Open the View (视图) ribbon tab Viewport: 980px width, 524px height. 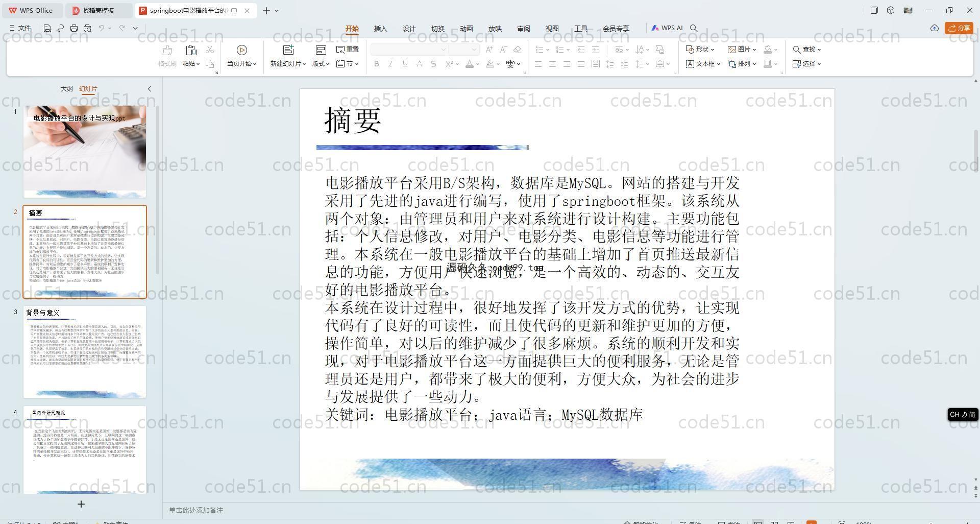[x=552, y=29]
